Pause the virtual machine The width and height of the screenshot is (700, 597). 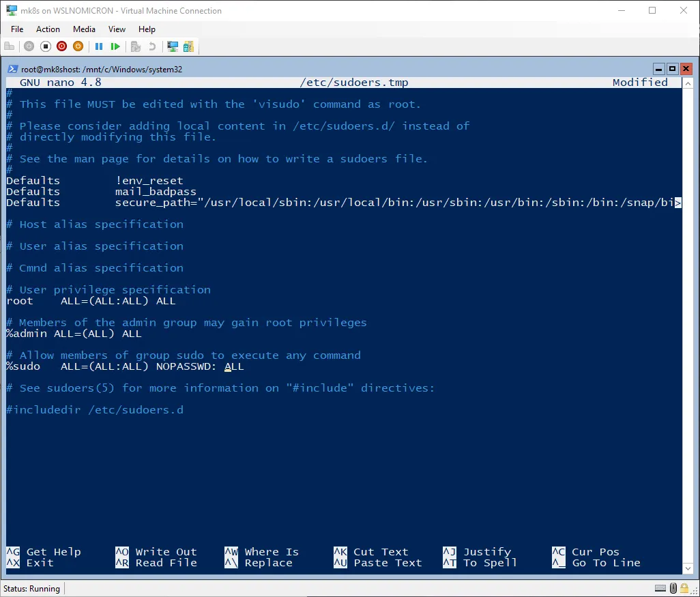click(99, 46)
